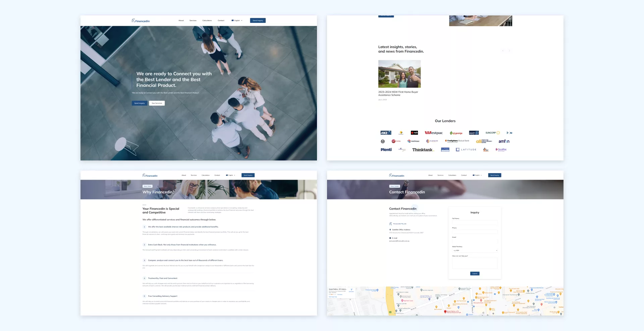The width and height of the screenshot is (644, 331).
Task: Open the English language dropdown on the home page
Action: [x=237, y=20]
